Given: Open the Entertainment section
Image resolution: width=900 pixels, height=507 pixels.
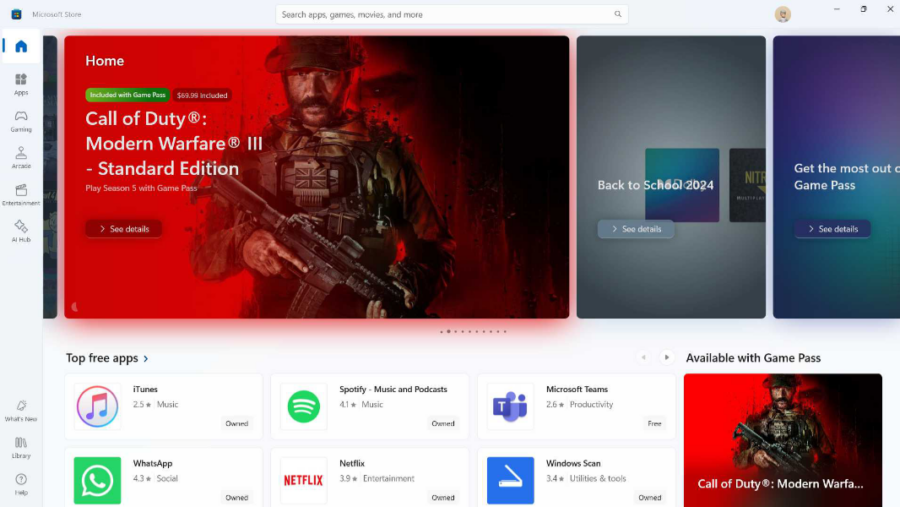Looking at the screenshot, I should [21, 195].
